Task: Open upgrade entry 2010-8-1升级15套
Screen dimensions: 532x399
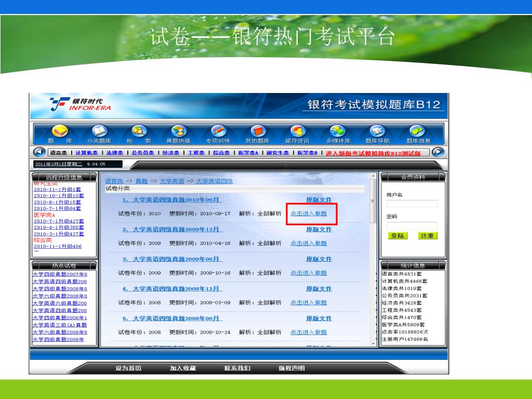Action: pyautogui.click(x=57, y=202)
